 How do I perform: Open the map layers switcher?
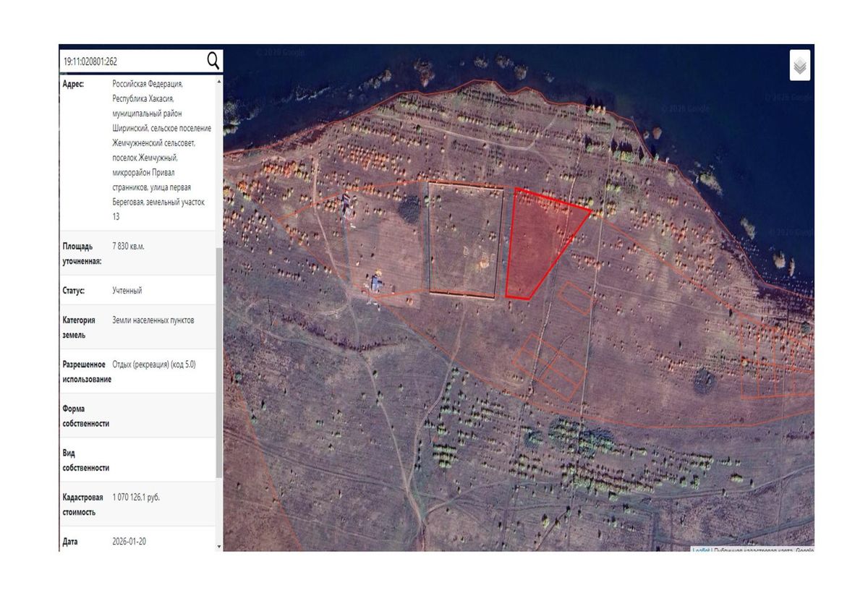[799, 66]
